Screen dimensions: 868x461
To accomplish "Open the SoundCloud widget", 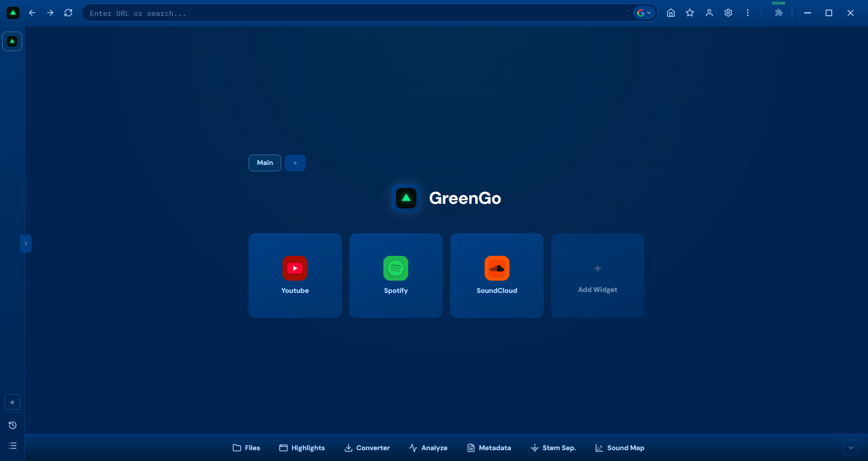I will click(497, 275).
